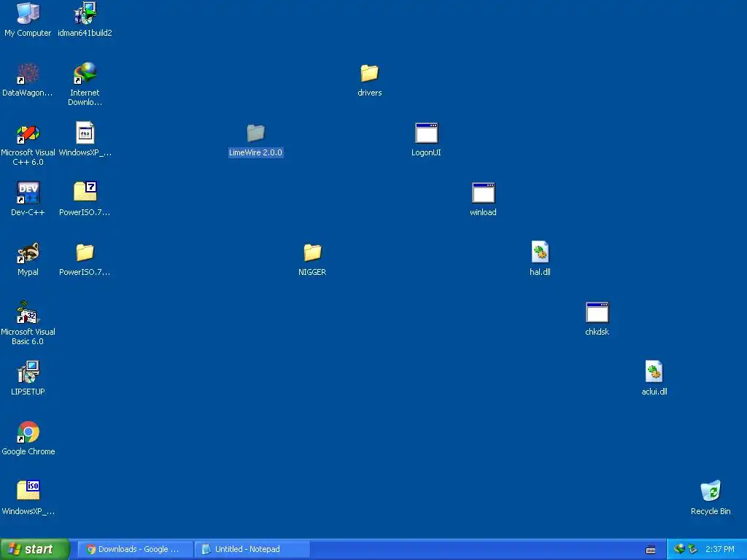Select the PowerISO.7 yellow folder icon

click(85, 259)
